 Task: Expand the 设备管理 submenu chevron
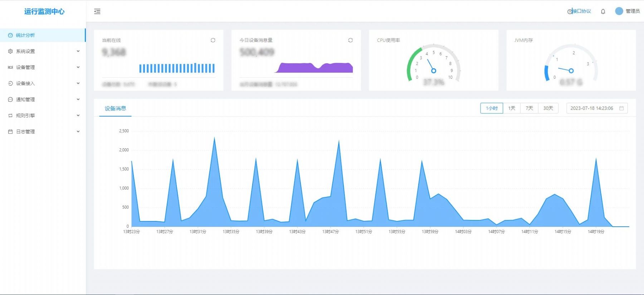pyautogui.click(x=78, y=67)
